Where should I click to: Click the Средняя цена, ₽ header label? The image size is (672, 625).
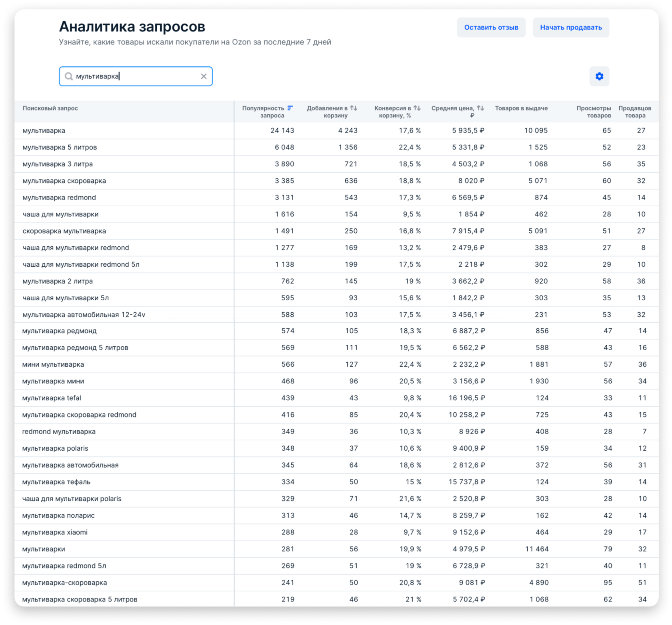(x=453, y=112)
